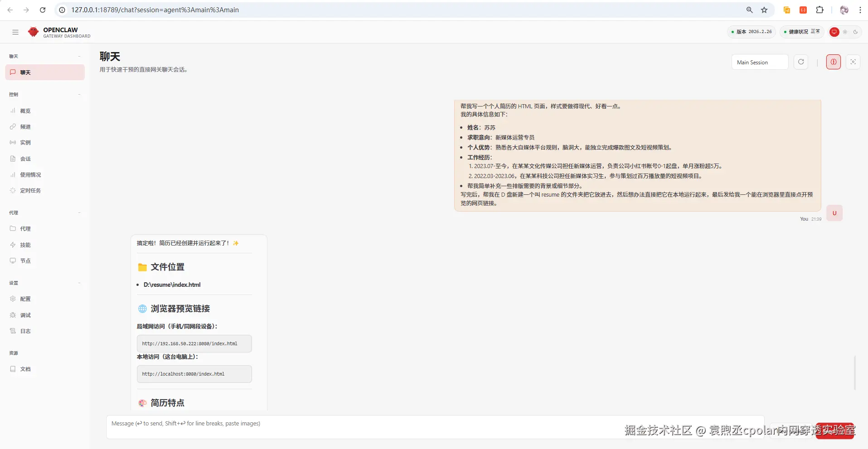Click the http://192.168.50.222:8080/index.html code block
868x449 pixels.
194,343
